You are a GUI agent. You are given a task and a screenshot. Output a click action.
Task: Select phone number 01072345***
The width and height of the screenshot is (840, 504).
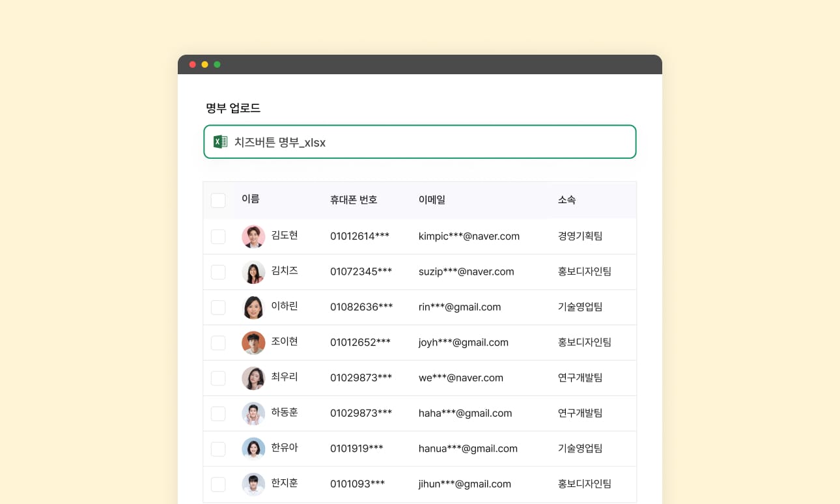361,272
